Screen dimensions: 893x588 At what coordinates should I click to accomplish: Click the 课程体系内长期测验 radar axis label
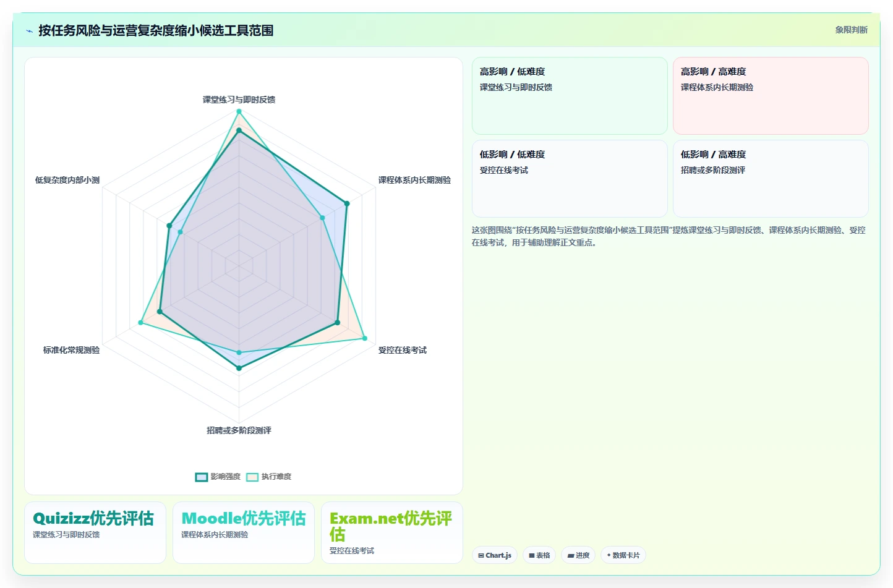point(414,180)
